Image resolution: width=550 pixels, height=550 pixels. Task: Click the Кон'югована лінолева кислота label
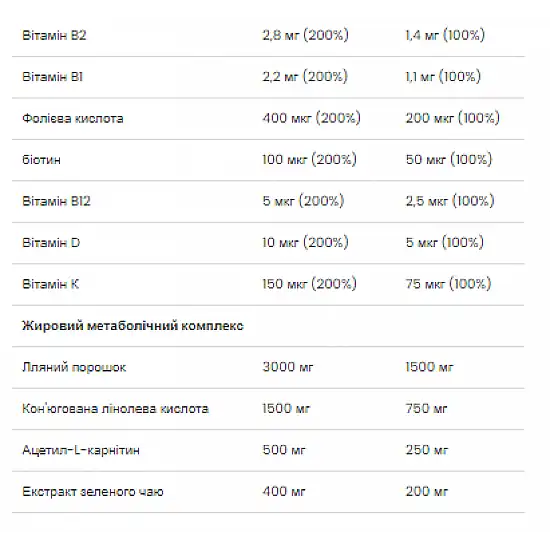115,409
